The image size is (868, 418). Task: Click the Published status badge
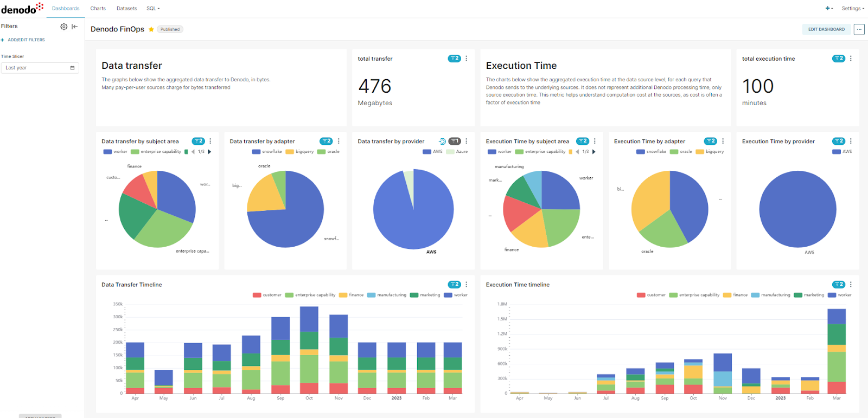[170, 29]
